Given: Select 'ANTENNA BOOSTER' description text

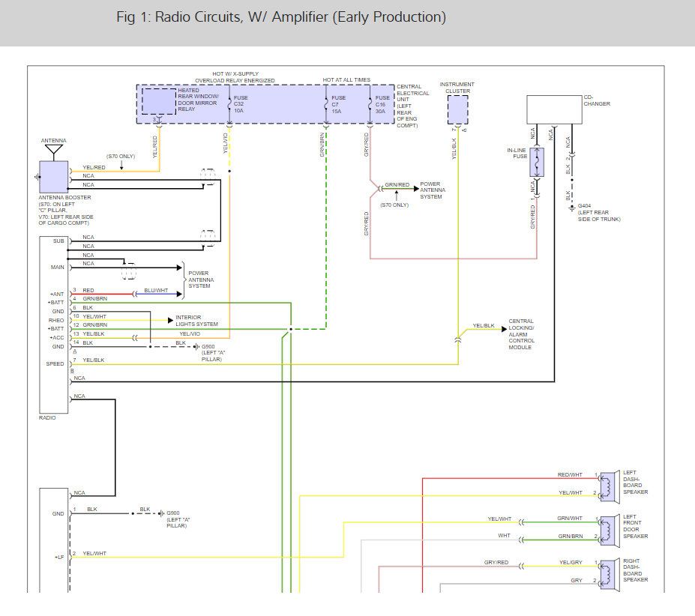Looking at the screenshot, I should (66, 210).
